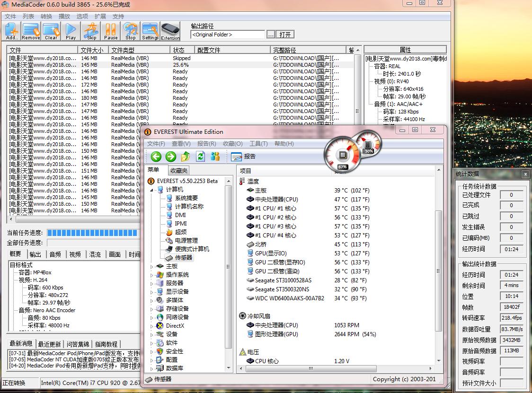Expand the 主板 tree node
532x393 pixels.
pos(151,267)
